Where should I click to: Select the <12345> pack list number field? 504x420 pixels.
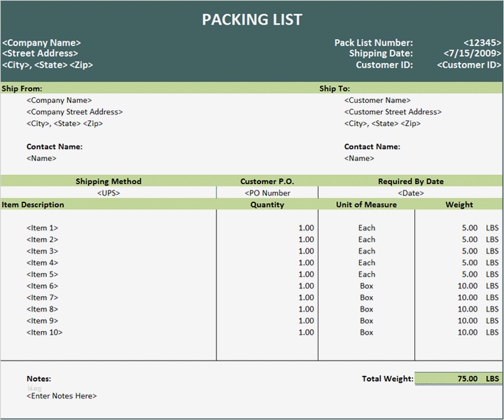[x=482, y=43]
